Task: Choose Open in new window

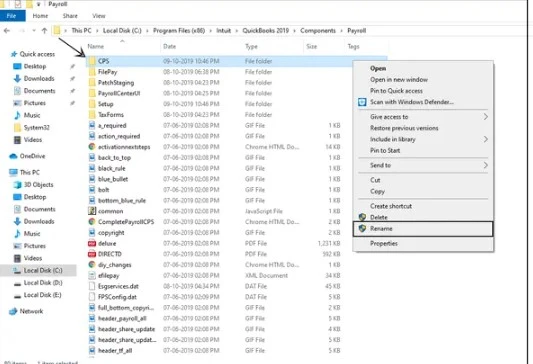Action: pyautogui.click(x=399, y=80)
